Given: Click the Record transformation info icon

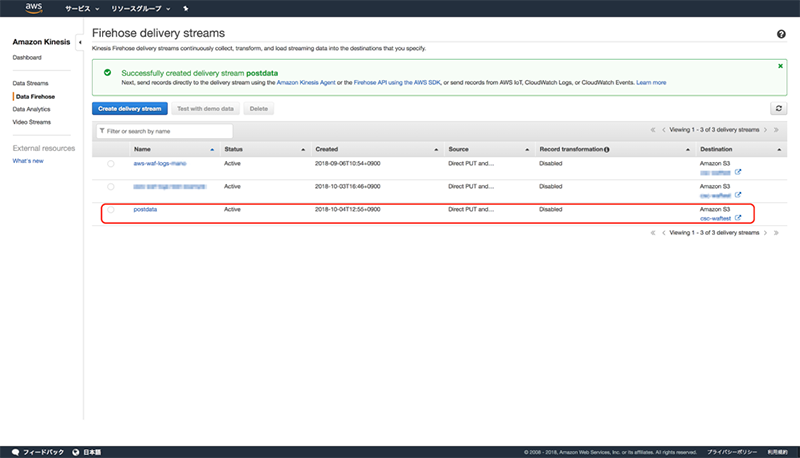Looking at the screenshot, I should coord(607,149).
